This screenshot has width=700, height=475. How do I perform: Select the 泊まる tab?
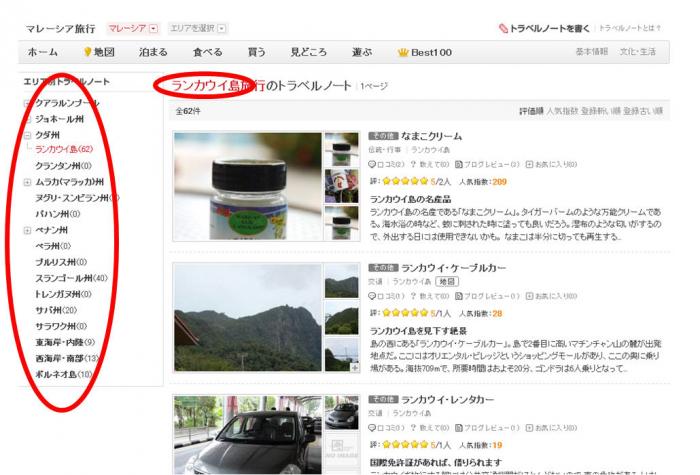coord(153,52)
